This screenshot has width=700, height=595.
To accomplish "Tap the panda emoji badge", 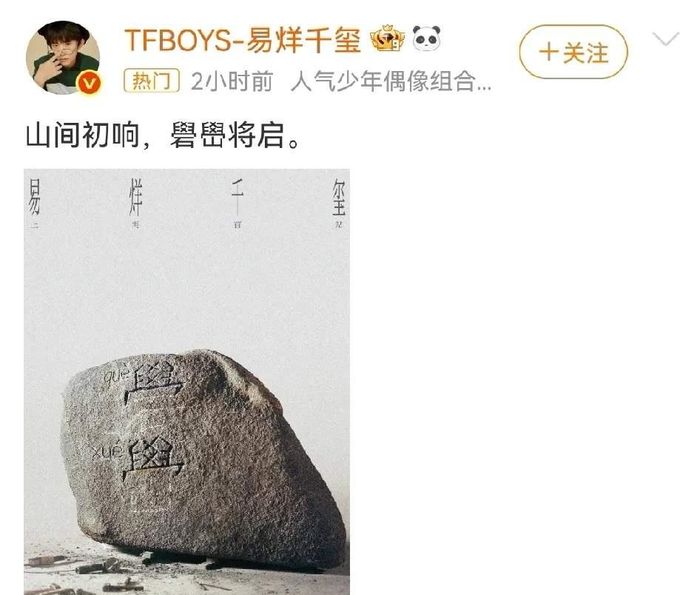I will point(426,38).
